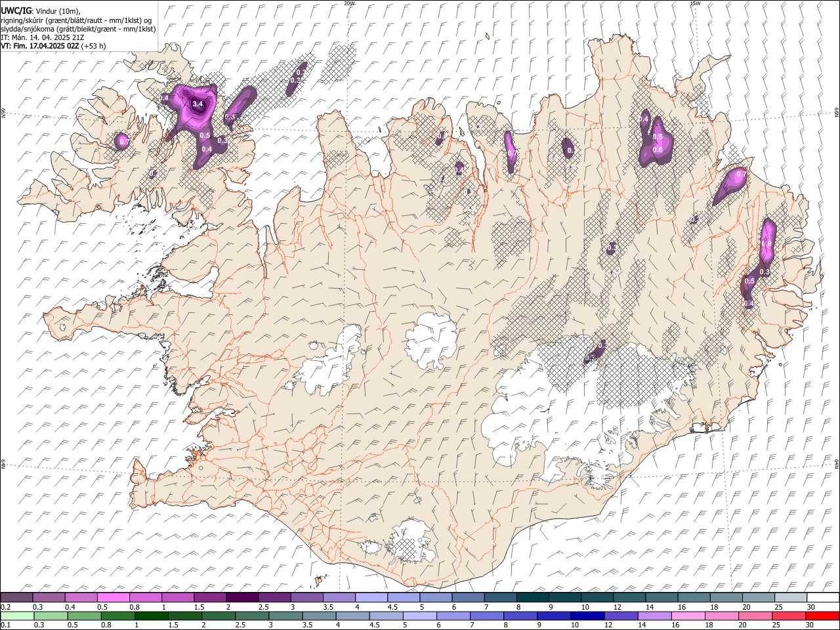Click the 'IT: Mán. 14. 04. 2025 21Z' line
The width and height of the screenshot is (840, 630).
pos(43,37)
